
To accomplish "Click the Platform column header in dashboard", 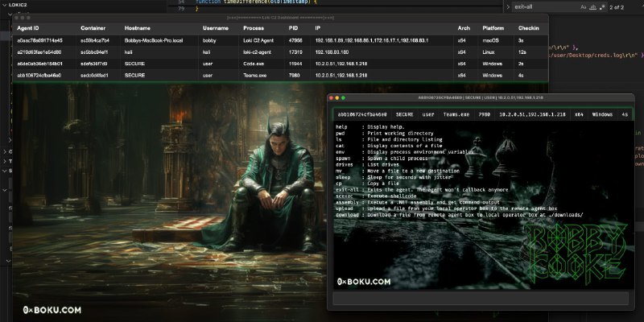I will [493, 28].
